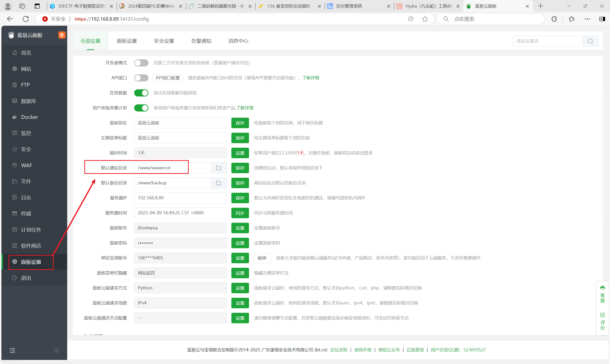
Task: Collapse the sidebar with bottom-left menu icon
Action: click(x=12, y=350)
